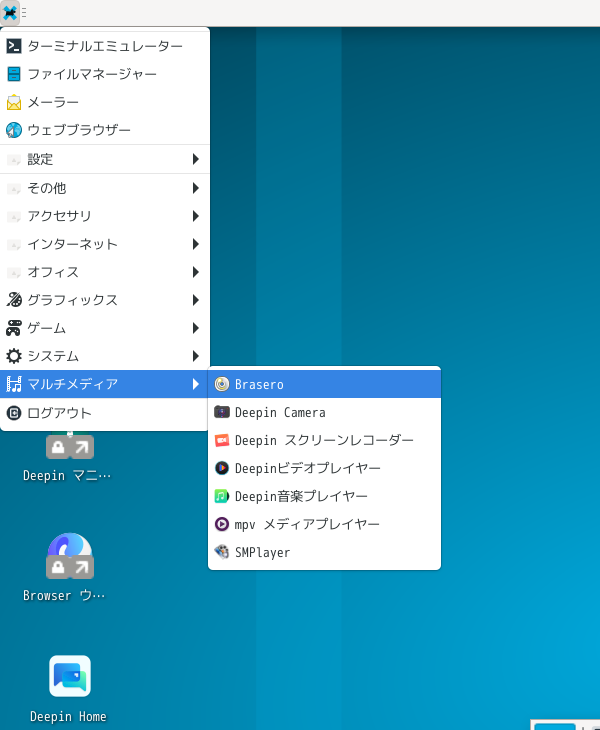Launch Deepin Camera via its label
600x730 pixels.
[x=280, y=412]
